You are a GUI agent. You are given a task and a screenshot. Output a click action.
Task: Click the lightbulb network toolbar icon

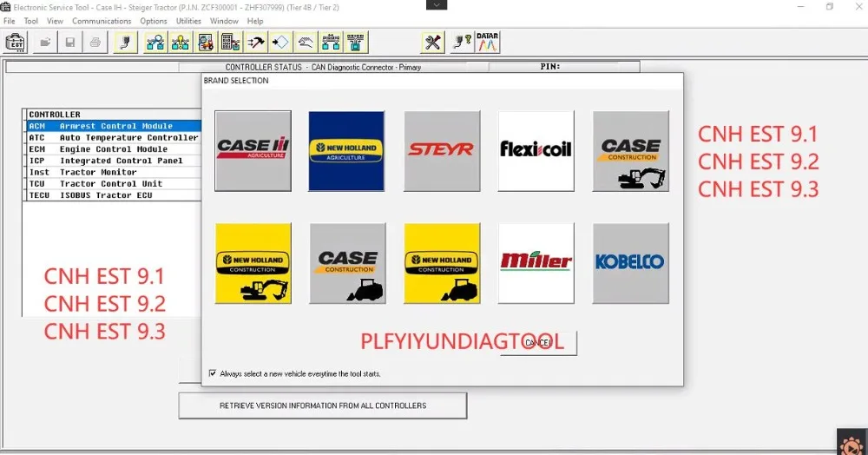(181, 43)
